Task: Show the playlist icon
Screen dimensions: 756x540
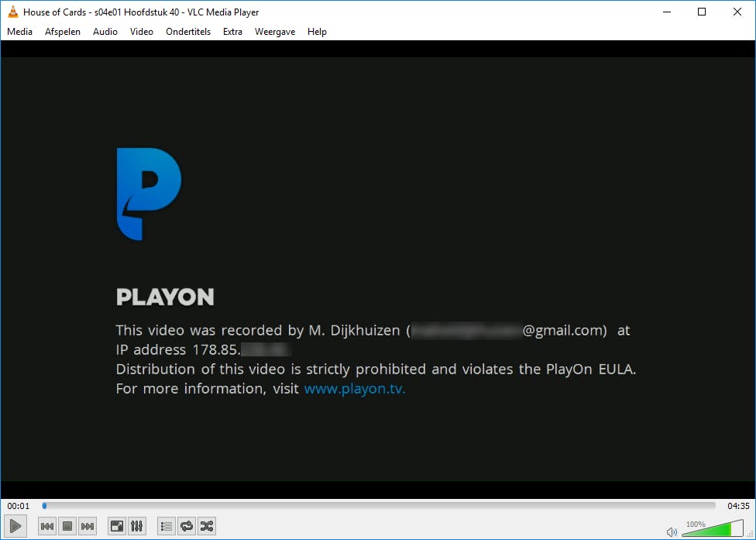Action: [167, 526]
